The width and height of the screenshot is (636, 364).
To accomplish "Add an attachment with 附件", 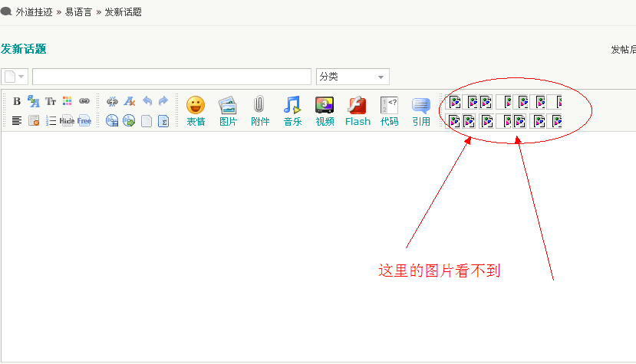I will [x=259, y=111].
